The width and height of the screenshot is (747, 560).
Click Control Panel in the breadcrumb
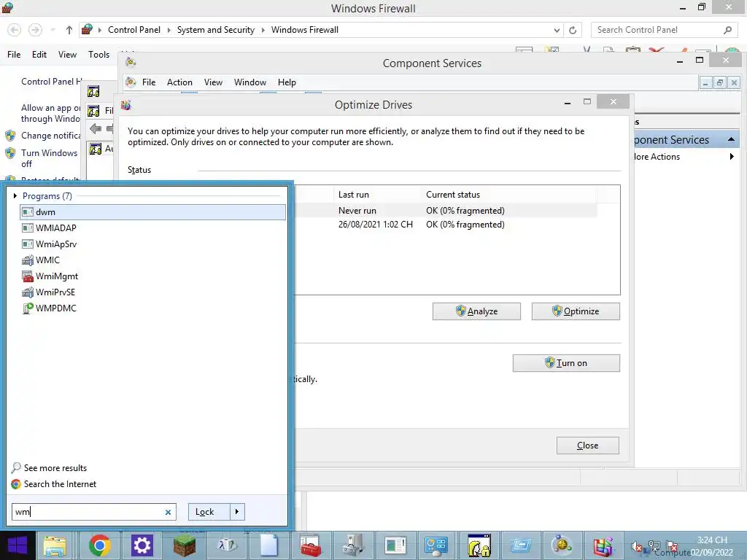(134, 30)
